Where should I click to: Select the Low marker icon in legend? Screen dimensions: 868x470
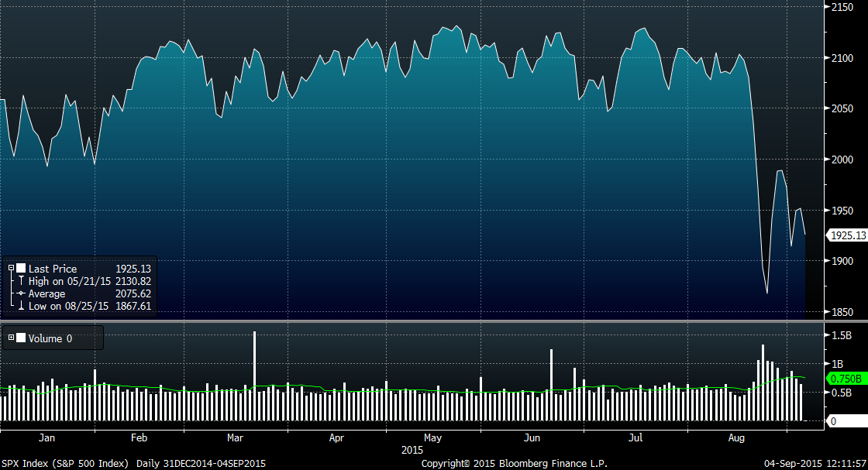(x=21, y=306)
